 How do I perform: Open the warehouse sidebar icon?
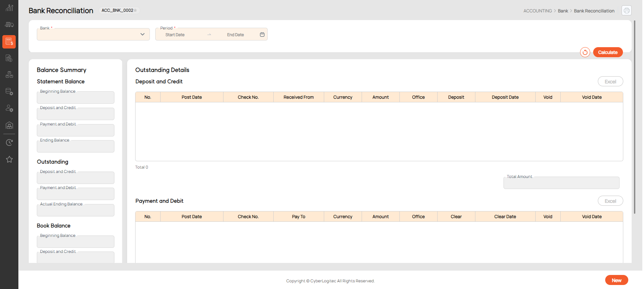point(9,125)
